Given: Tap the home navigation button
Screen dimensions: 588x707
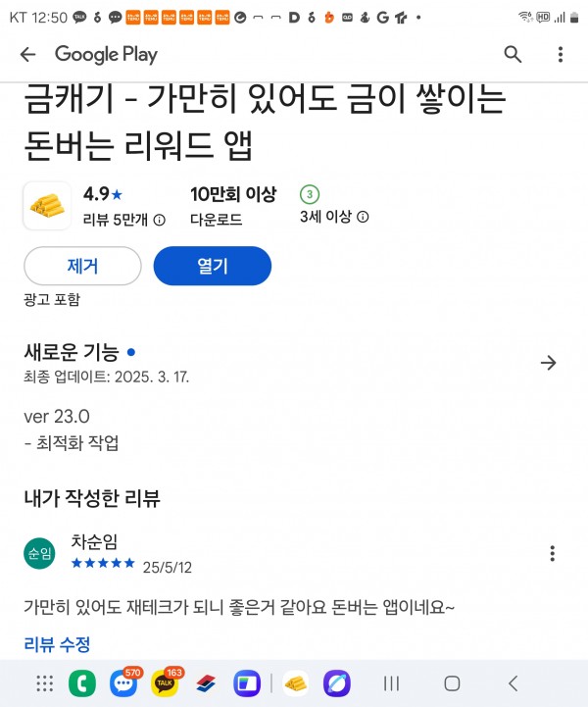Looking at the screenshot, I should click(x=452, y=683).
